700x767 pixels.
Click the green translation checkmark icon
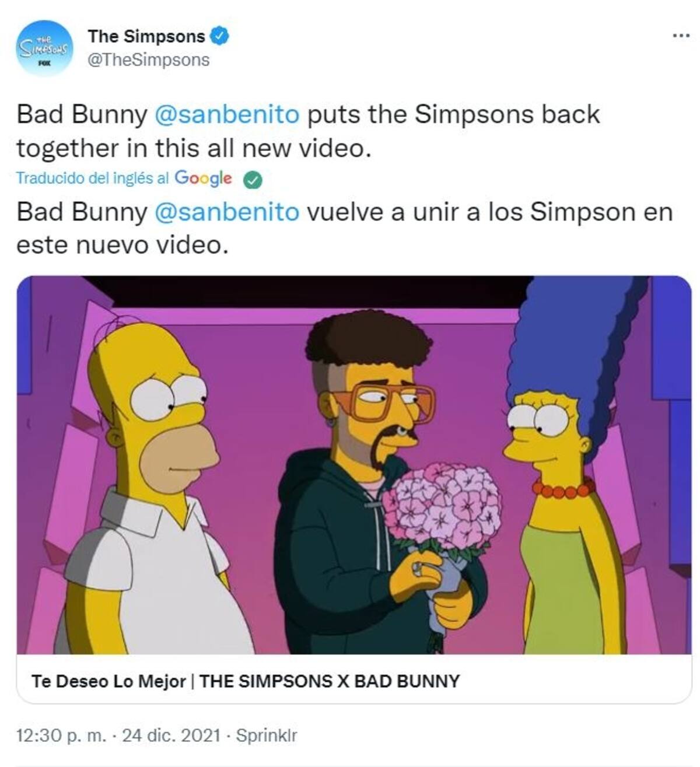252,180
